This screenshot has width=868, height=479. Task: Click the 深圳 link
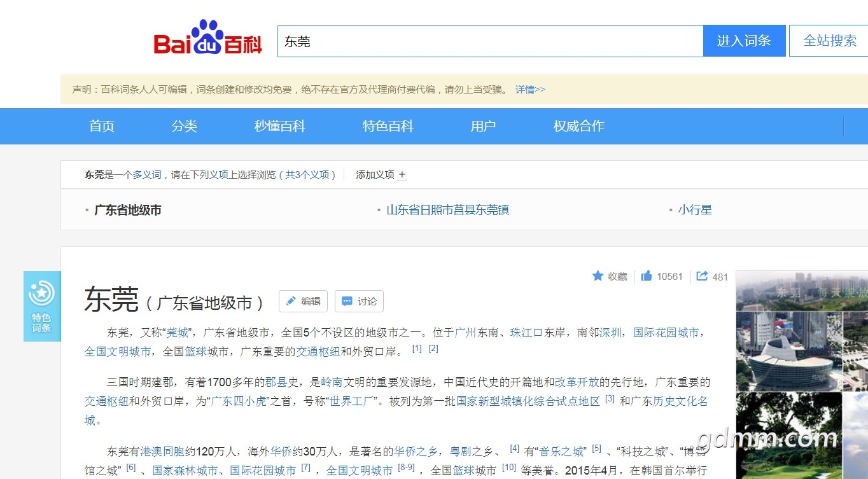(x=611, y=333)
